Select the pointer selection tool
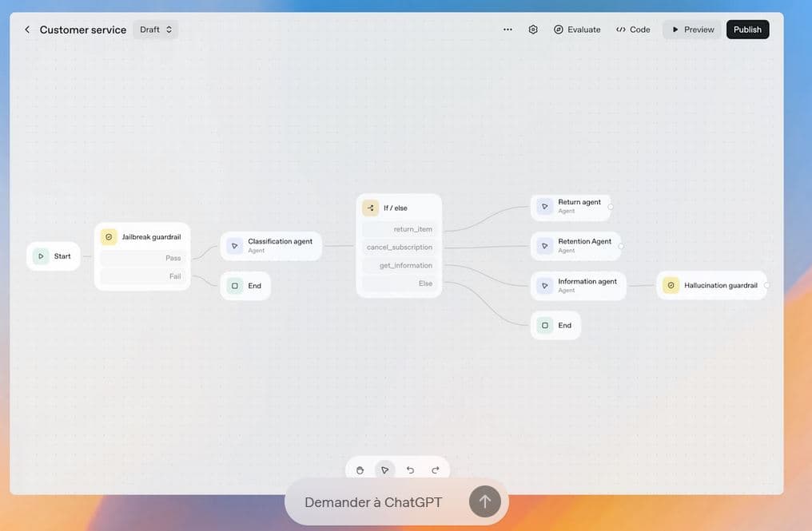The height and width of the screenshot is (531, 812). (x=384, y=470)
